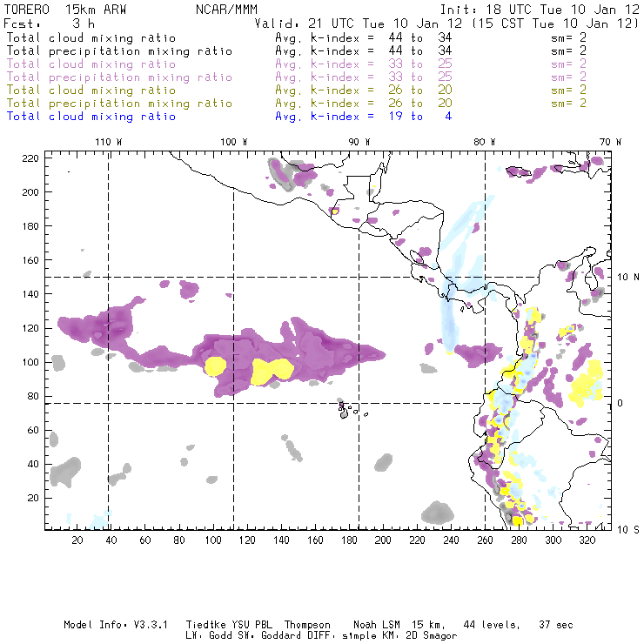Click the '120' value on the horizontal axis

point(247,540)
